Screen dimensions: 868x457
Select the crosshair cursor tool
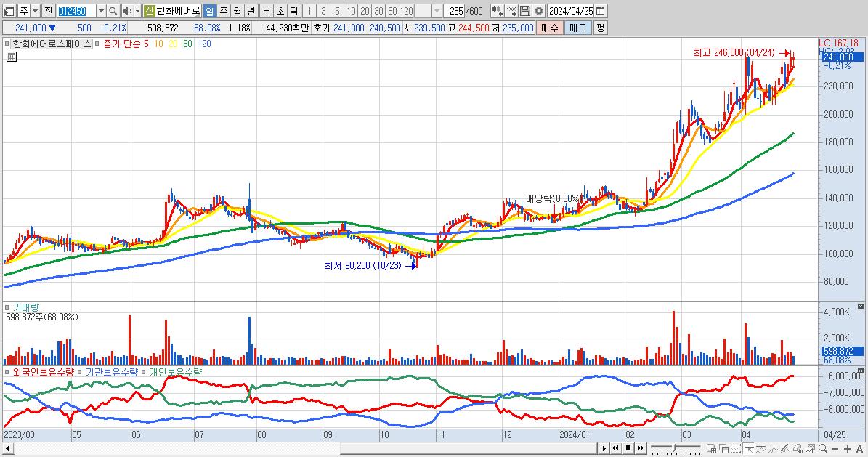(x=750, y=448)
